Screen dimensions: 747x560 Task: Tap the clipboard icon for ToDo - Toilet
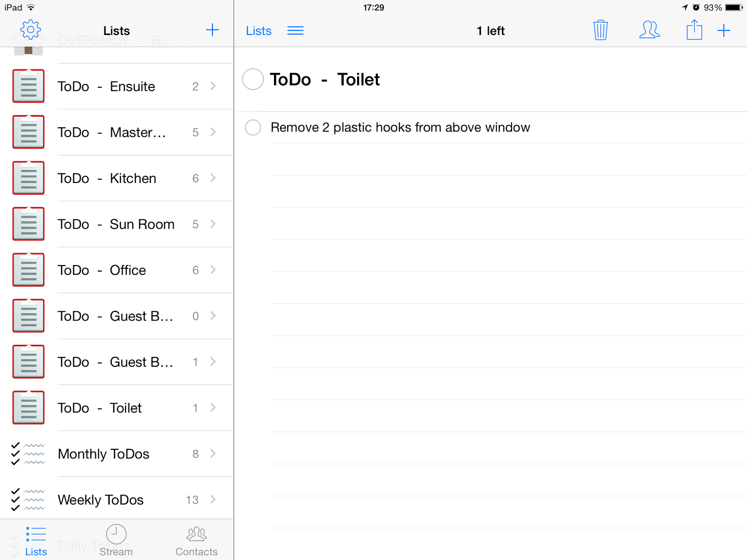tap(28, 408)
